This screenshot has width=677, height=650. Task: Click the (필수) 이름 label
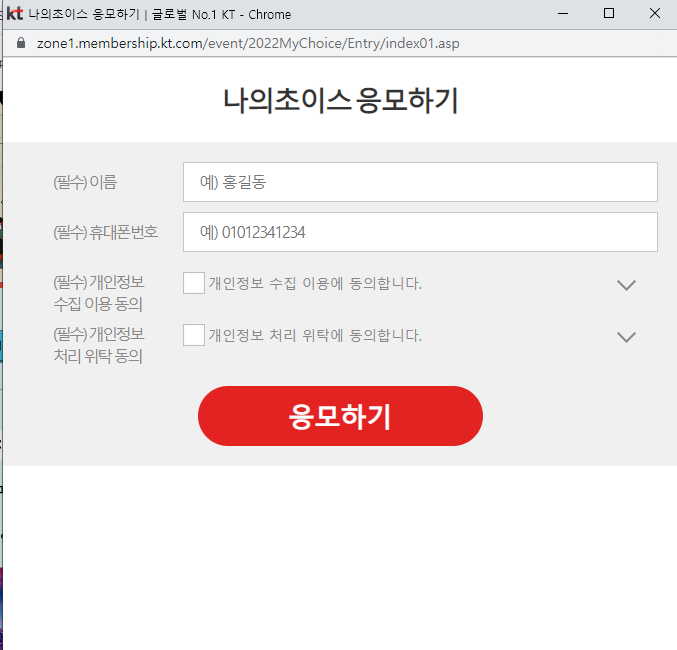(85, 182)
